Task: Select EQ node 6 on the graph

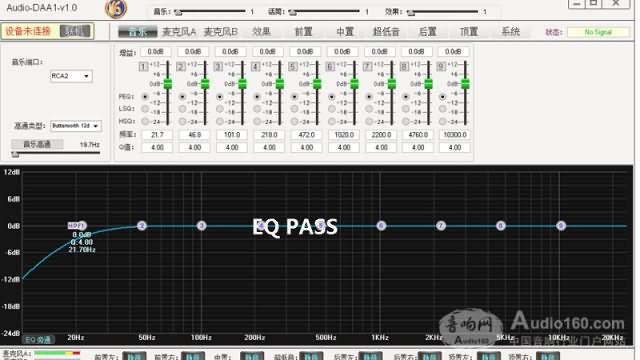Action: coord(381,226)
